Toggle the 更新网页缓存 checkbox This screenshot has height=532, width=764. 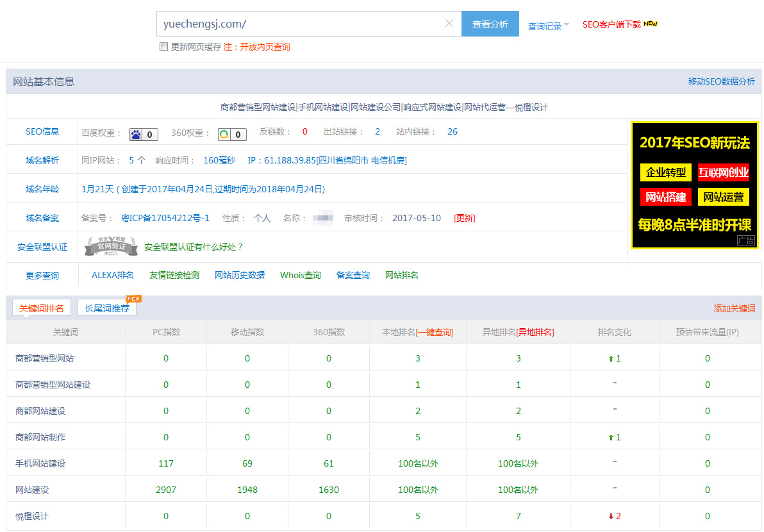coord(163,47)
